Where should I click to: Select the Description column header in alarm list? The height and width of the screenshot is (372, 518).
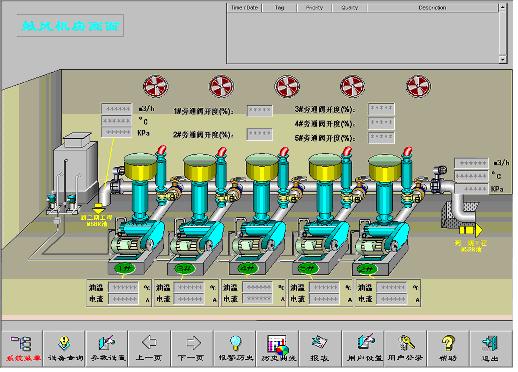pos(432,8)
